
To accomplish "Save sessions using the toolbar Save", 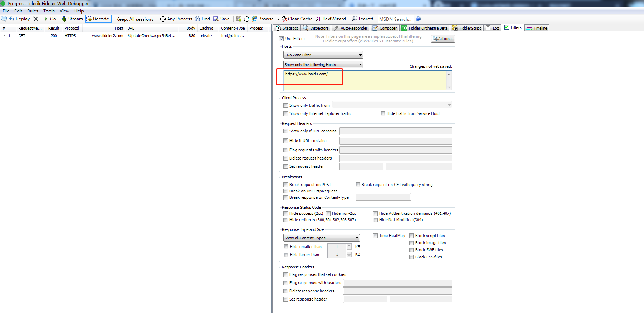I will (222, 19).
